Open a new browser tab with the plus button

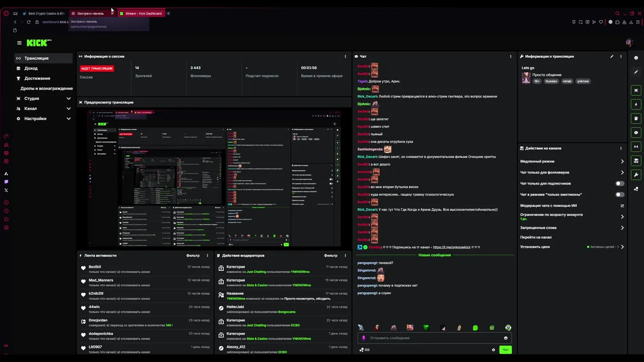coord(168,14)
